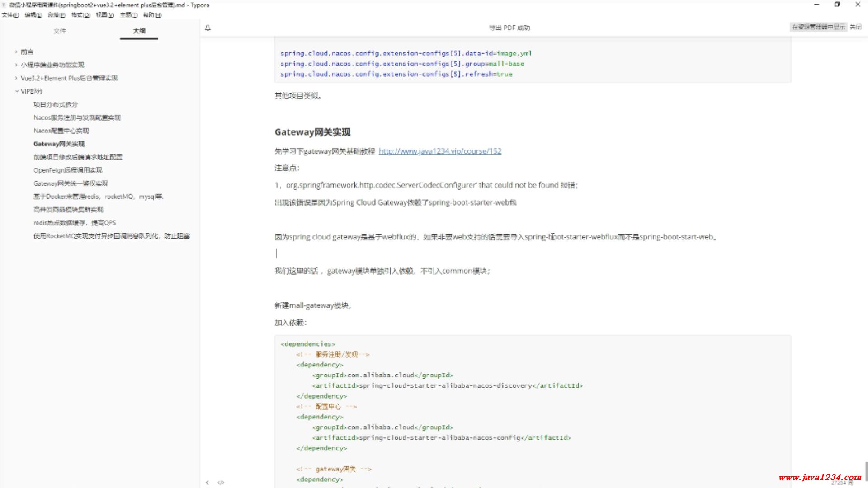Image resolution: width=868 pixels, height=488 pixels.
Task: Click the 其他项目类似 paragraph
Action: pyautogui.click(x=298, y=96)
